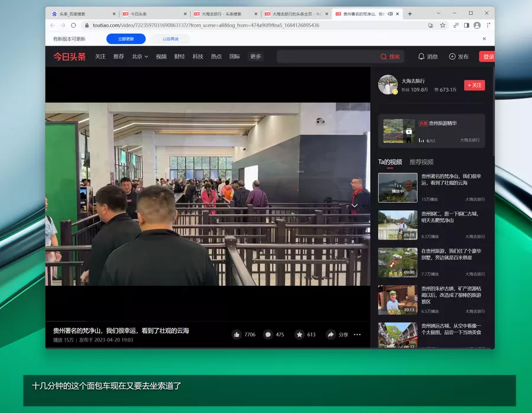Reload the page with refresh icon
The height and width of the screenshot is (413, 532).
tap(73, 25)
